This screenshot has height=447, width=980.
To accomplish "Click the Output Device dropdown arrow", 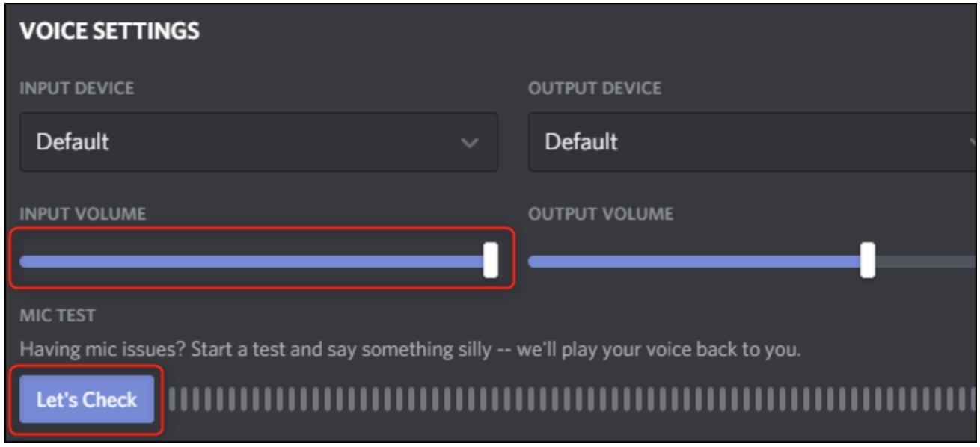I will click(x=973, y=142).
